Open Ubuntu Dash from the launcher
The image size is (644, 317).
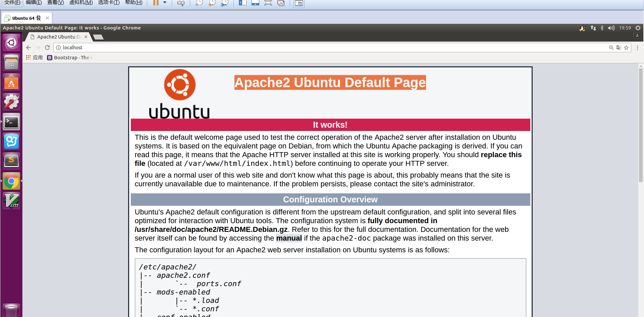click(x=11, y=43)
